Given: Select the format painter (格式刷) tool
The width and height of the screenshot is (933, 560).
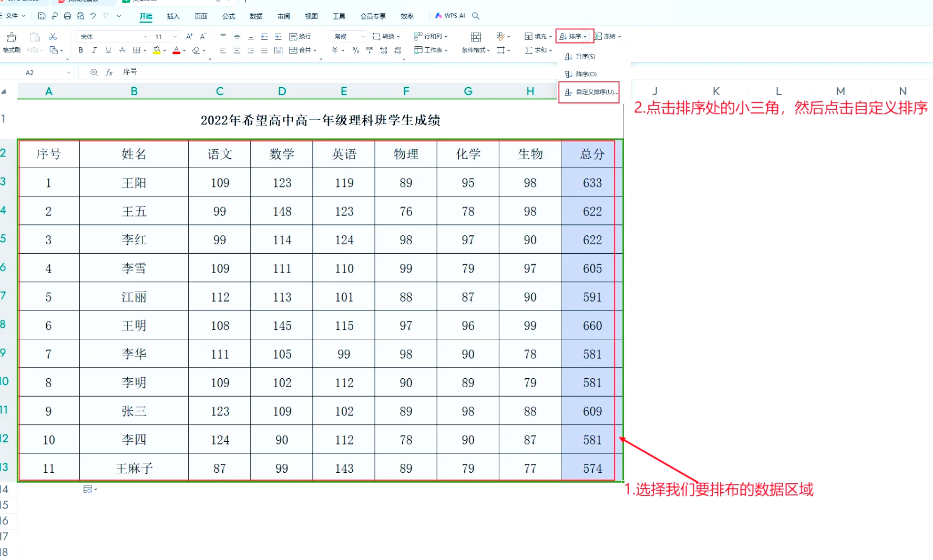Looking at the screenshot, I should (11, 42).
